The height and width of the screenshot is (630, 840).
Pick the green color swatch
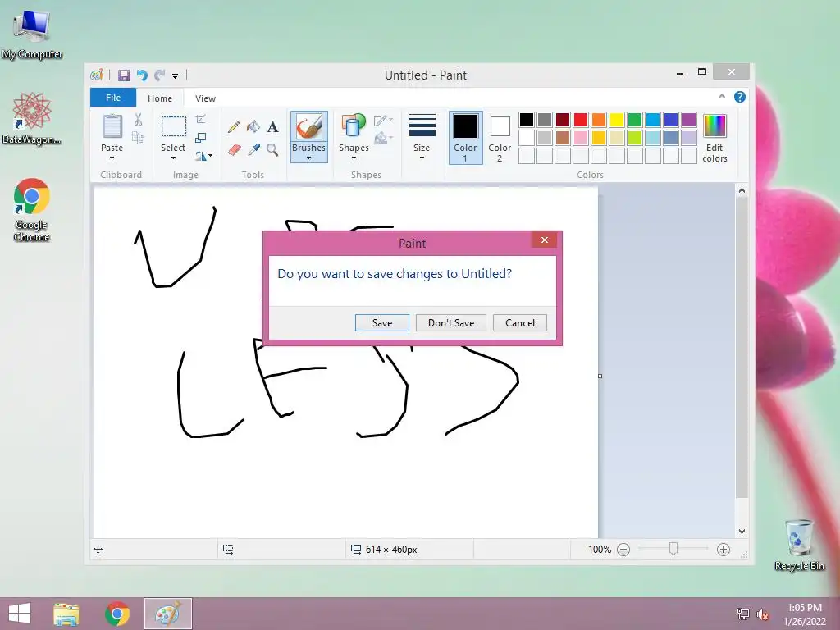pyautogui.click(x=635, y=120)
